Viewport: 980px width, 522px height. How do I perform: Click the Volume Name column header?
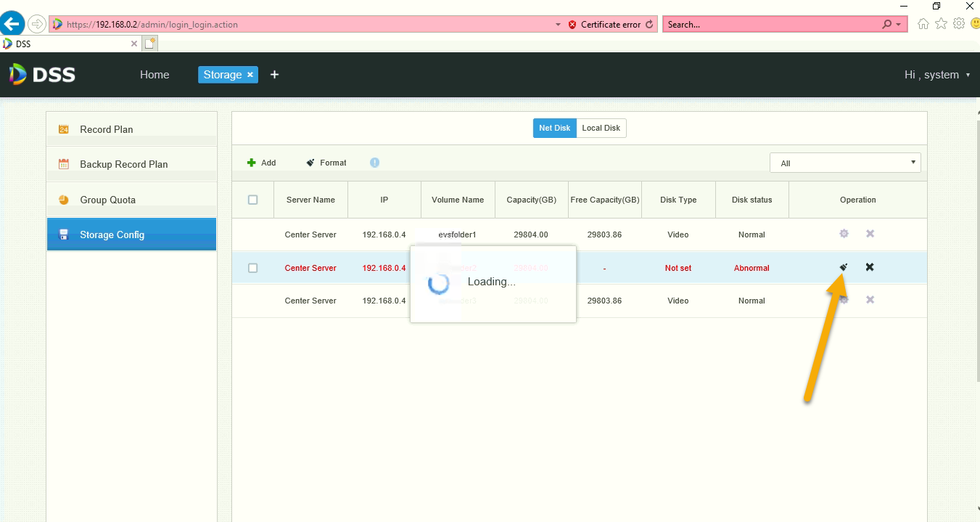coord(458,200)
